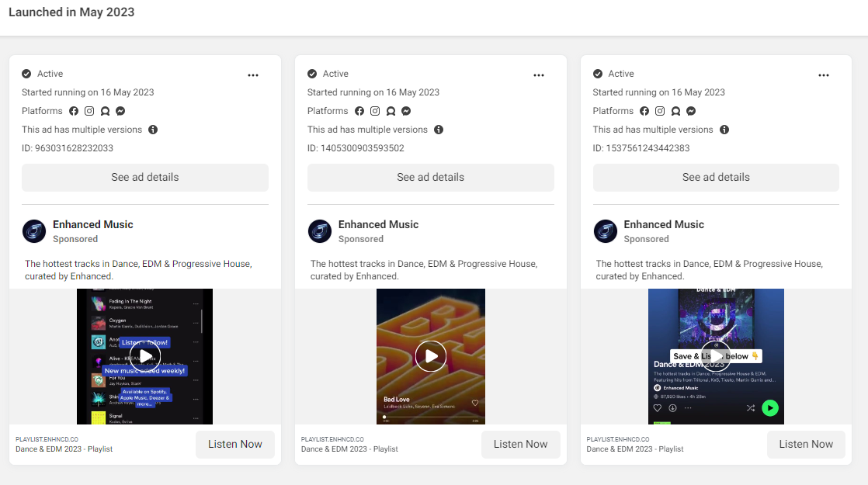The height and width of the screenshot is (485, 868).
Task: Click Messenger platform icon in third ad
Action: pyautogui.click(x=691, y=111)
